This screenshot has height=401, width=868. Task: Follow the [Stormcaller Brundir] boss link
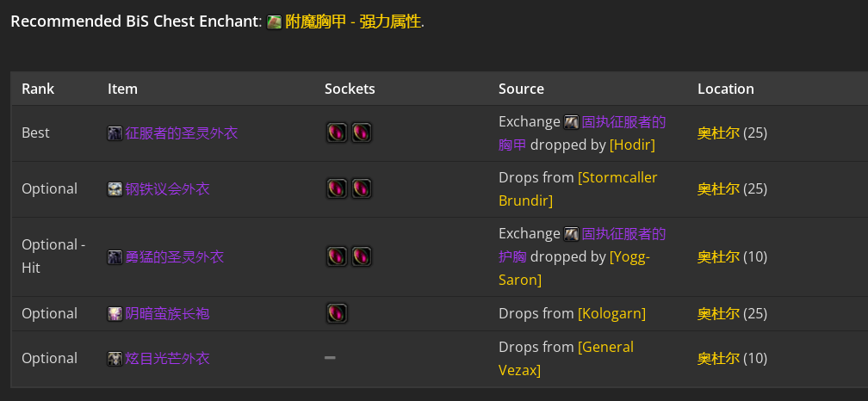578,189
